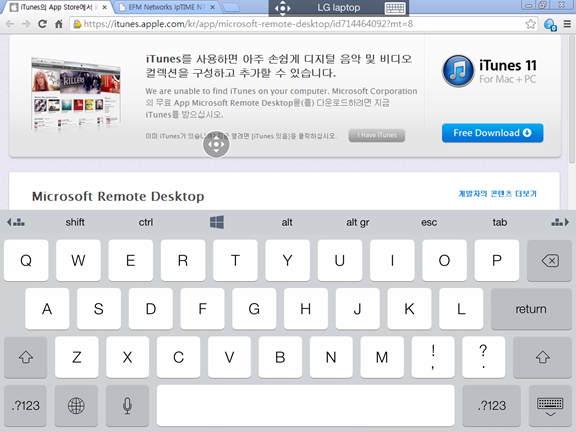Start dictation with the microphone key
Viewport: 576px width, 432px height.
(x=127, y=406)
